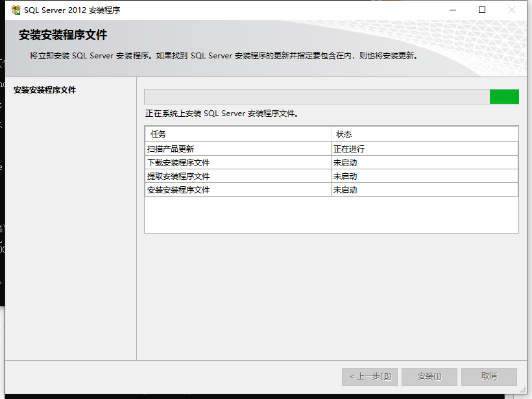Select the 安装安装程序文件 step in left sidebar
Screen dimensions: 532x399
click(45, 90)
